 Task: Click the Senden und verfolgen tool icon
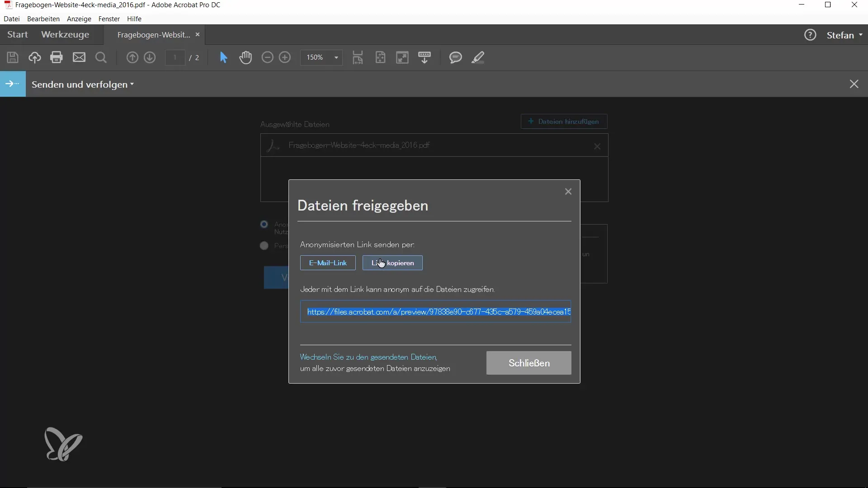point(13,84)
